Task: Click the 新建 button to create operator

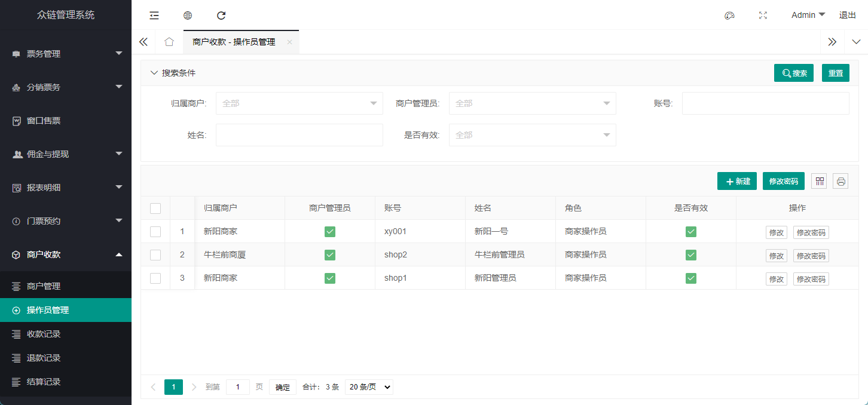Action: (736, 181)
